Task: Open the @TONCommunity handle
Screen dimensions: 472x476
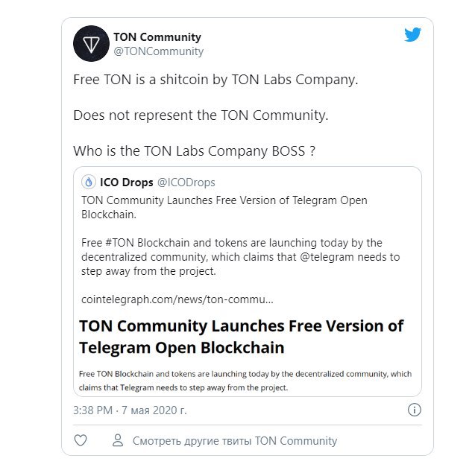Action: coord(158,51)
